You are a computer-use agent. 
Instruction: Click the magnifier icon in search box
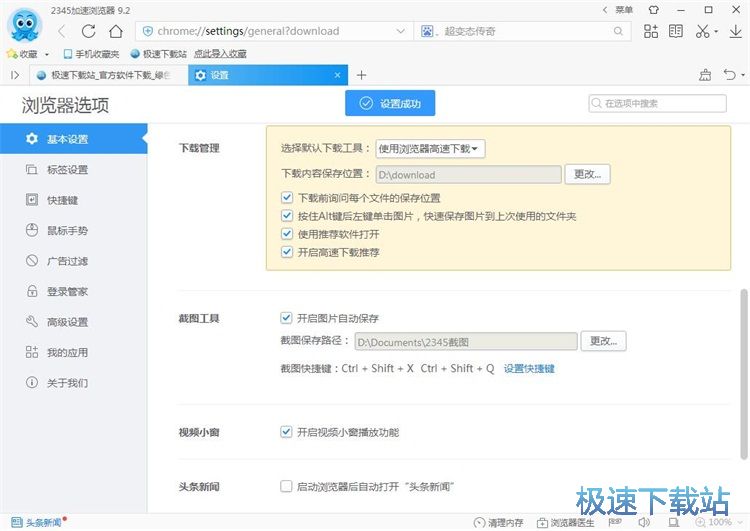618,31
